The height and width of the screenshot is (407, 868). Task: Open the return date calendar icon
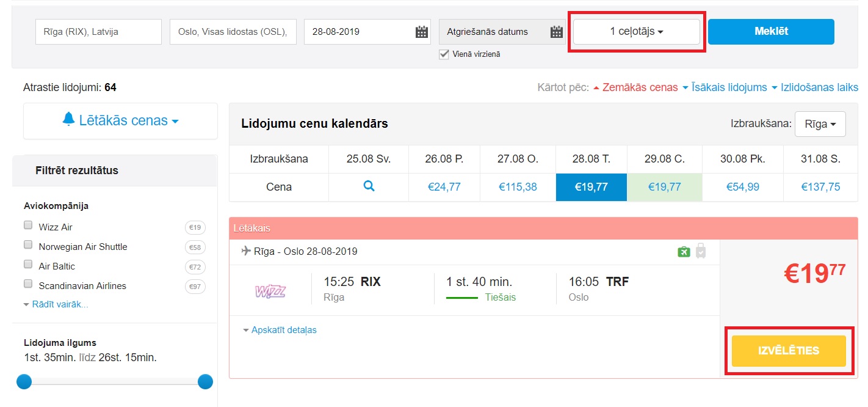coord(555,32)
